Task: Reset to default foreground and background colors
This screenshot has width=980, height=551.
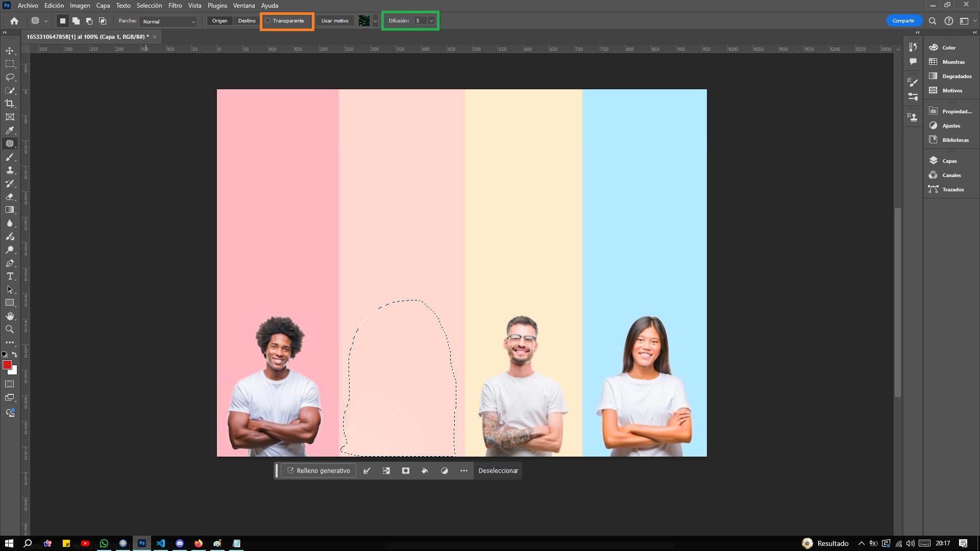Action: point(5,354)
